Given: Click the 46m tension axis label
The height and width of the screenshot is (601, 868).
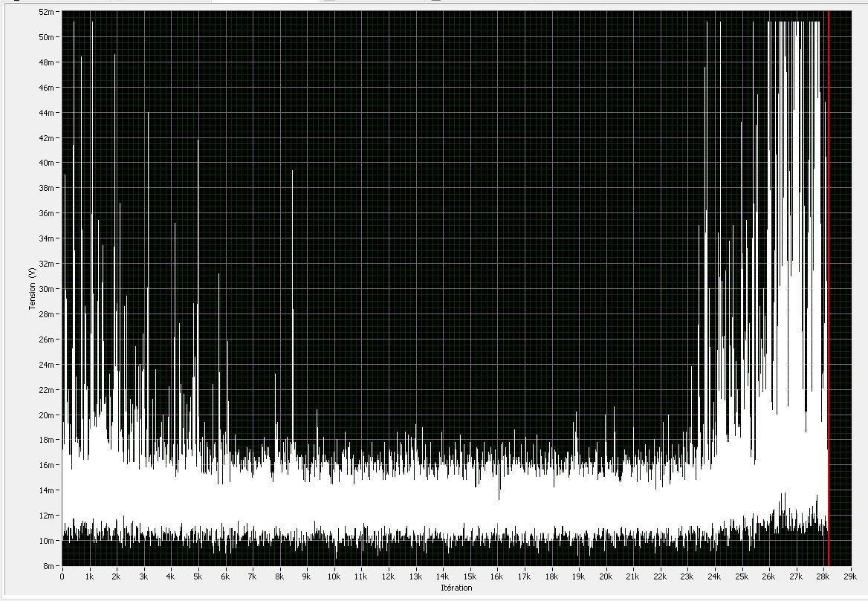Looking at the screenshot, I should coord(49,88).
